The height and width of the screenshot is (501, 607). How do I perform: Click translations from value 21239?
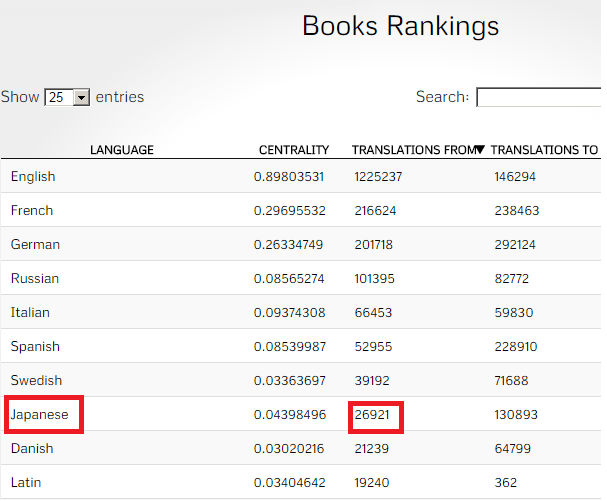click(x=372, y=449)
